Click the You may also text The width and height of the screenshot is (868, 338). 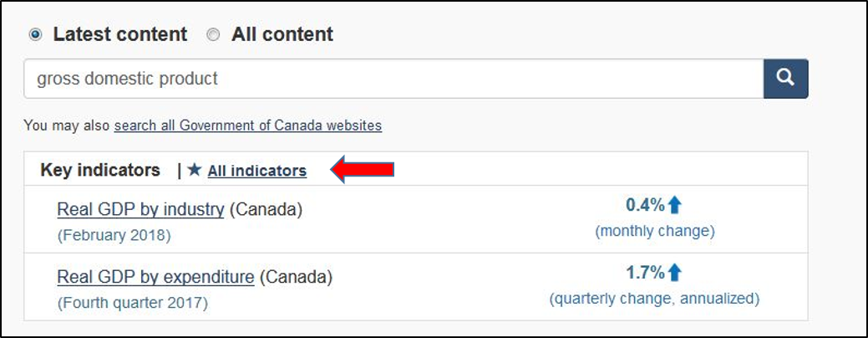pyautogui.click(x=67, y=125)
